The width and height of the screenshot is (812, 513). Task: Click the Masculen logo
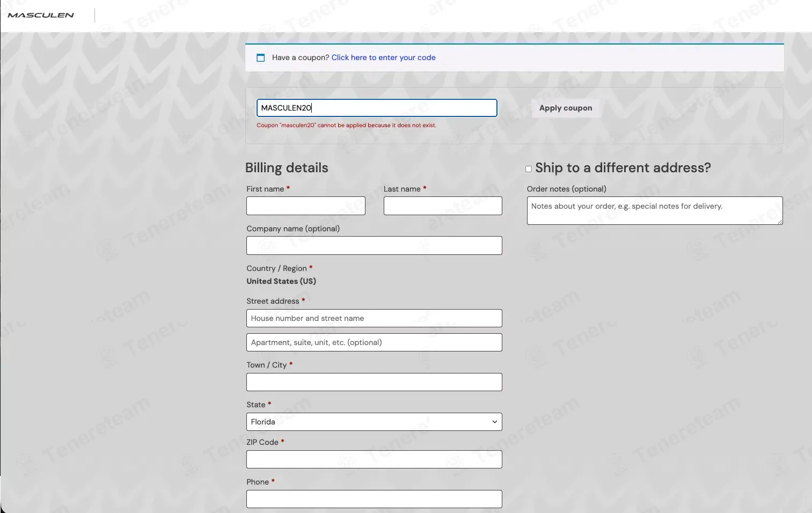tap(41, 15)
